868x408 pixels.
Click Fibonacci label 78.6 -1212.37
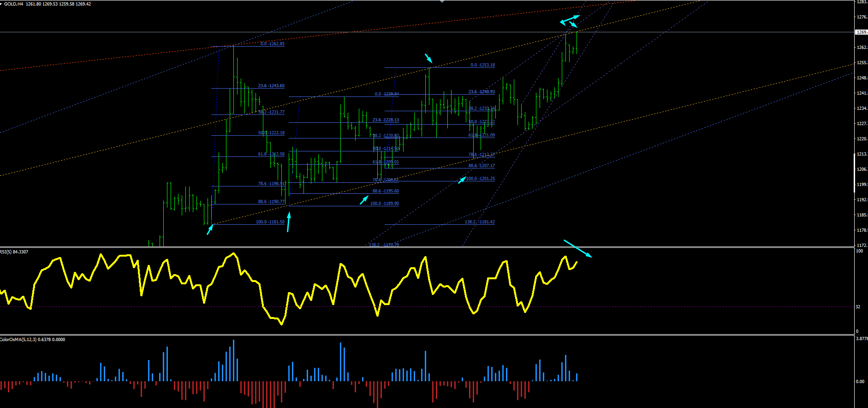click(x=482, y=155)
